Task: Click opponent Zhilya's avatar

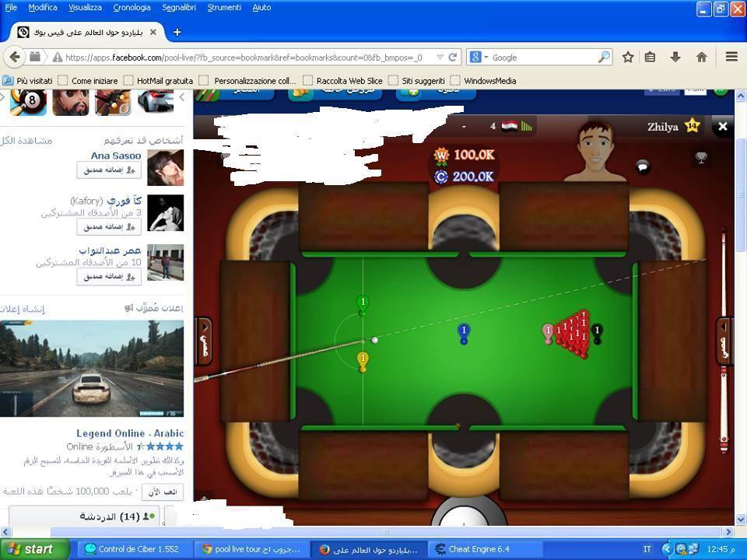Action: point(595,152)
